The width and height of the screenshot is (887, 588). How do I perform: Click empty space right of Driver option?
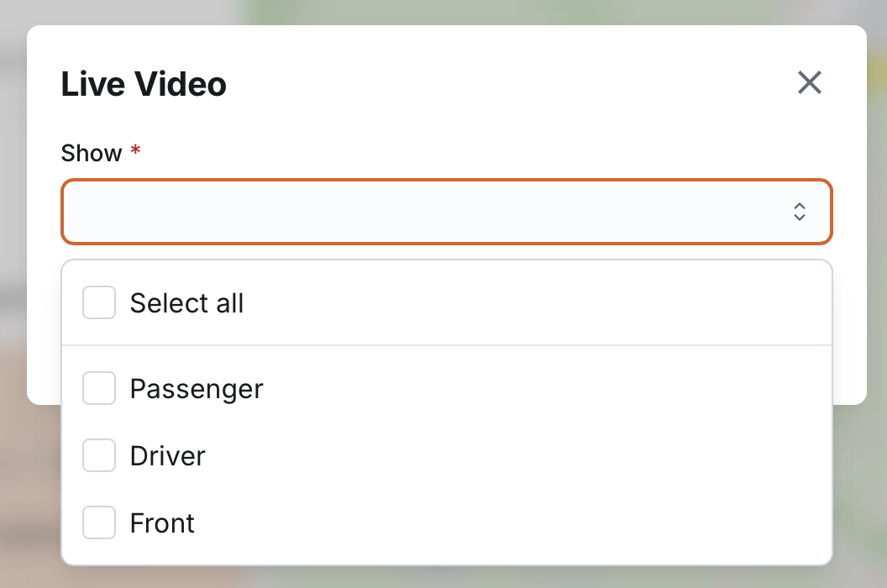point(504,455)
